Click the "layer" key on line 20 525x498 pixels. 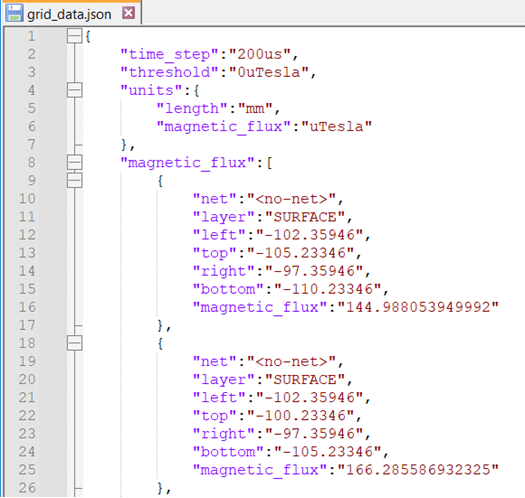224,380
